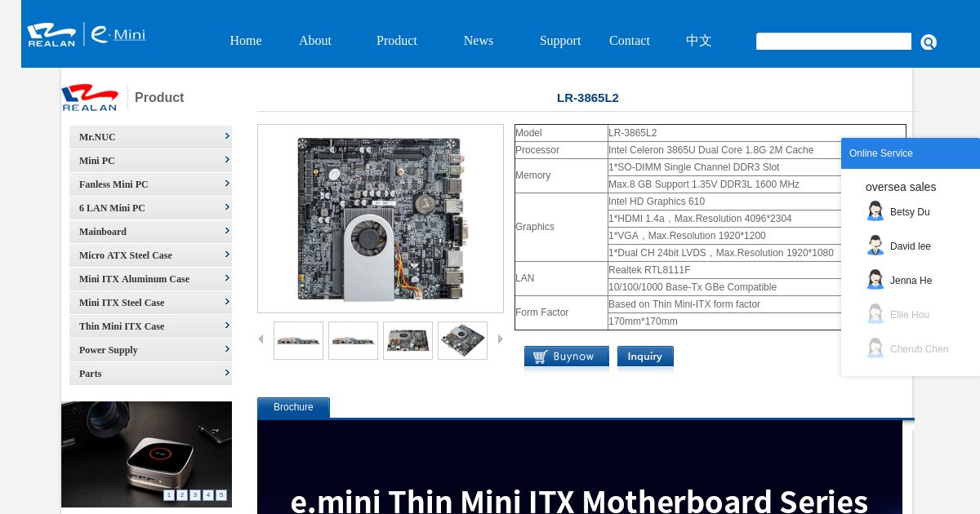Click the Online Service panel header
The width and height of the screenshot is (980, 514).
[911, 153]
